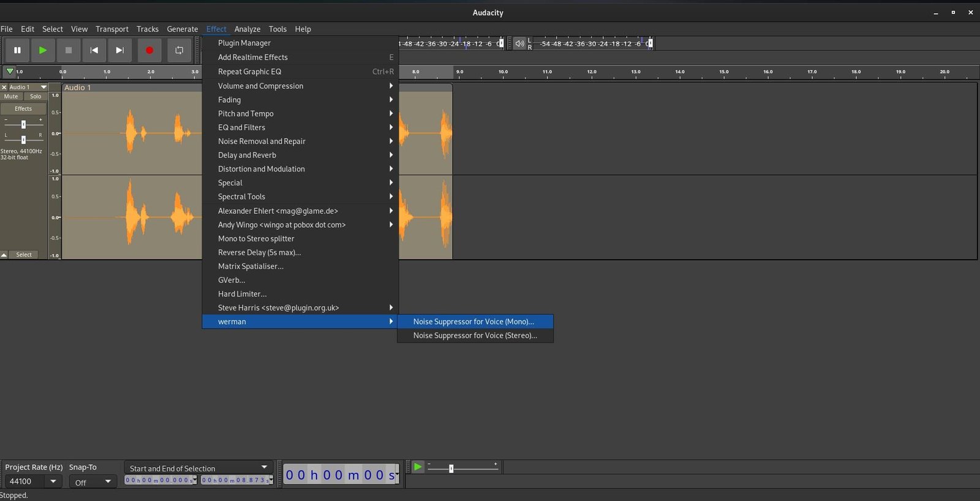Collapse the track with the bottom-left arrow
Viewport: 980px width, 501px height.
coord(4,255)
